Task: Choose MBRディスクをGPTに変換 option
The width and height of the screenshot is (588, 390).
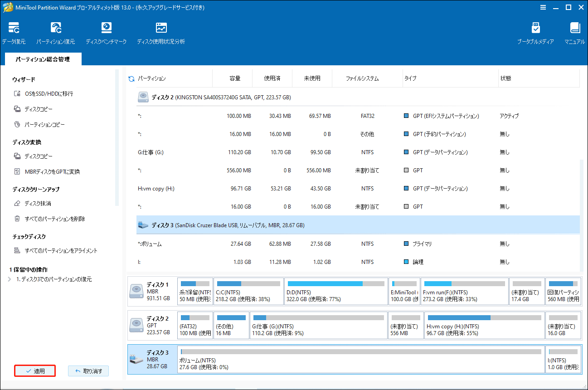Action: (x=52, y=172)
